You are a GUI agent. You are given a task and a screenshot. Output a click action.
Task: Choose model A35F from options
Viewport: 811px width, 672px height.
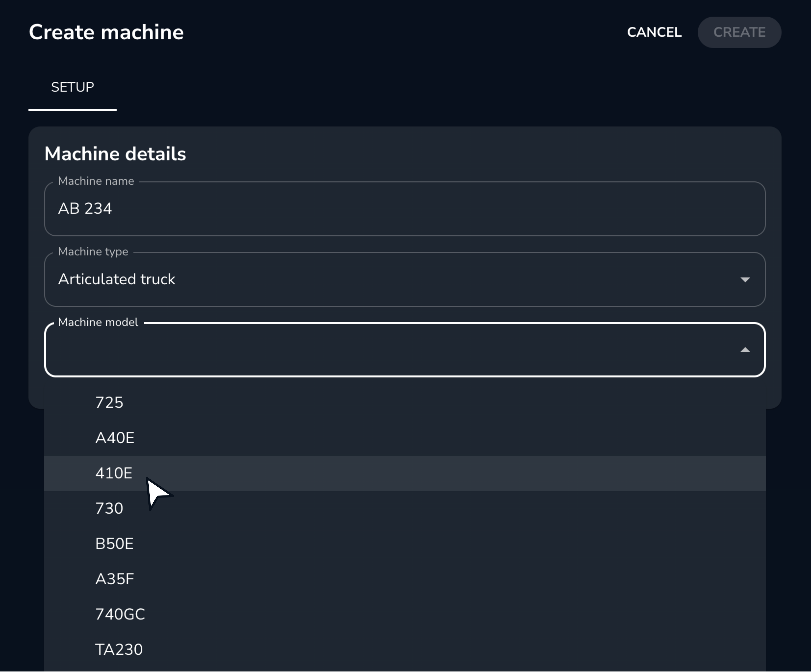click(115, 579)
